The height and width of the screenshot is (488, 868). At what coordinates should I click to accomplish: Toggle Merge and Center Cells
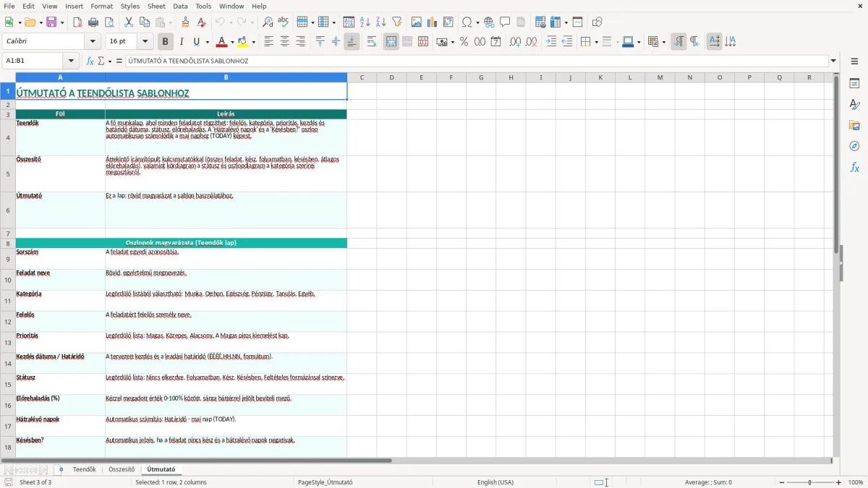(x=391, y=42)
